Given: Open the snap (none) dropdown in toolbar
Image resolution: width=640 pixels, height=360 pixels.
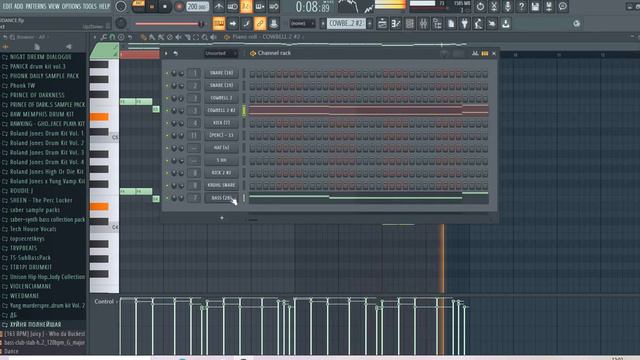Looking at the screenshot, I should pos(302,24).
